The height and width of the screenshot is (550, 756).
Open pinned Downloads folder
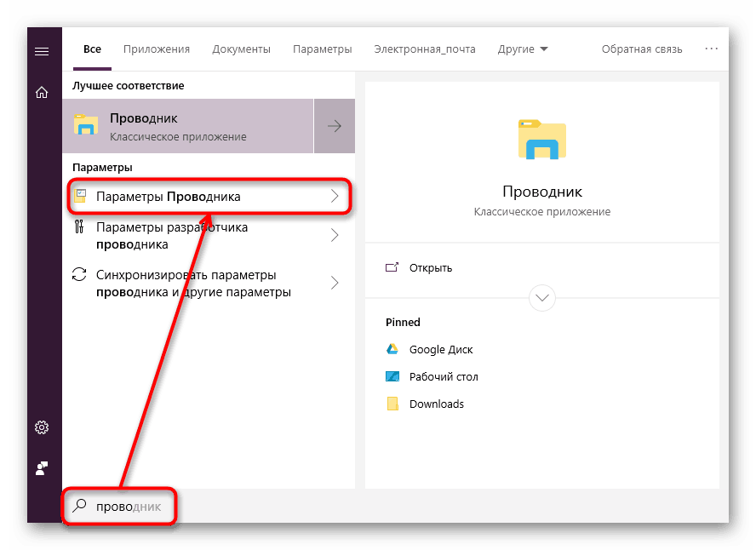click(x=437, y=404)
